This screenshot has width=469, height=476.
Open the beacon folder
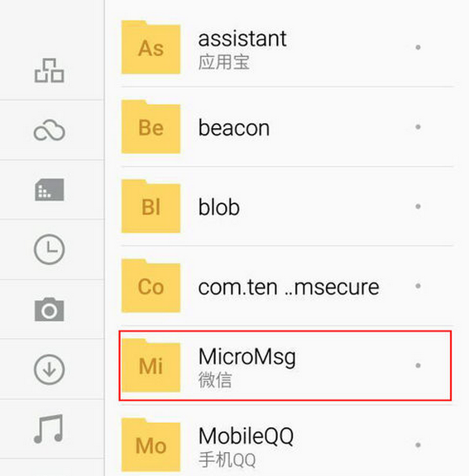(287, 127)
